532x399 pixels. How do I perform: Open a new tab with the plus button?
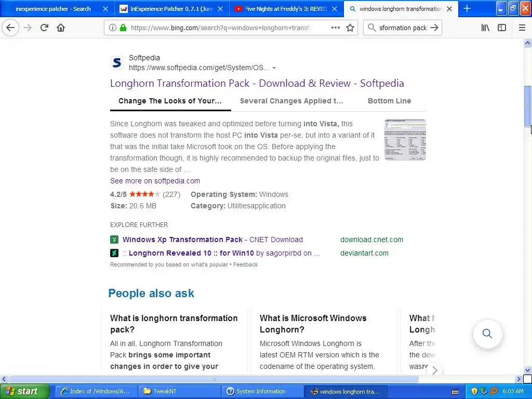(467, 8)
